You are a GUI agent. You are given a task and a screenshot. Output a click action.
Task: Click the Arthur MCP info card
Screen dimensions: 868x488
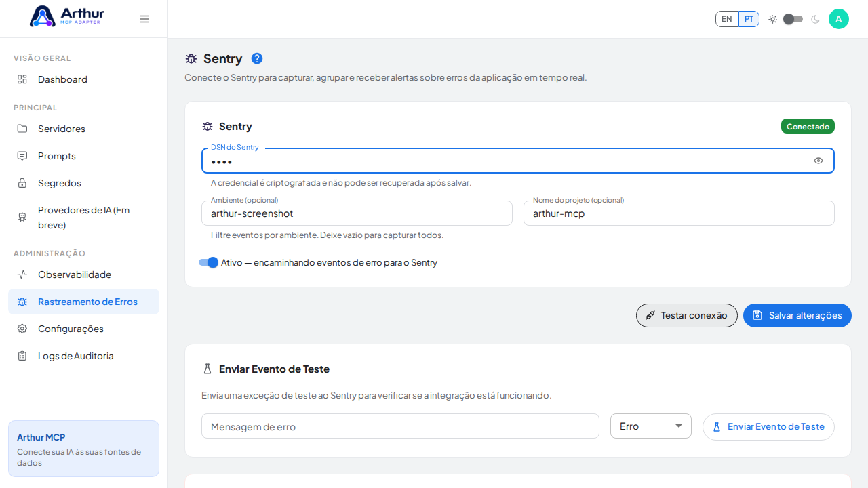pyautogui.click(x=83, y=449)
